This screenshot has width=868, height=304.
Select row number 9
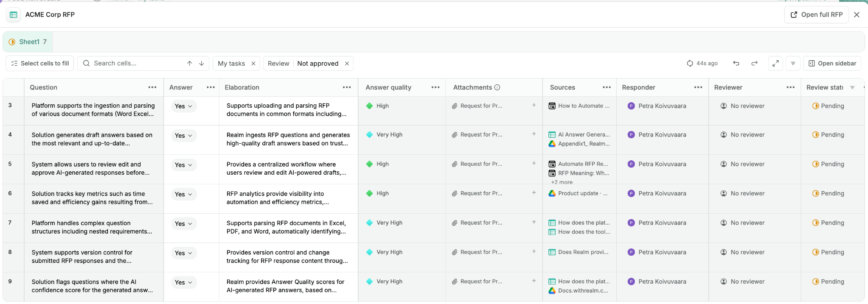[10, 282]
